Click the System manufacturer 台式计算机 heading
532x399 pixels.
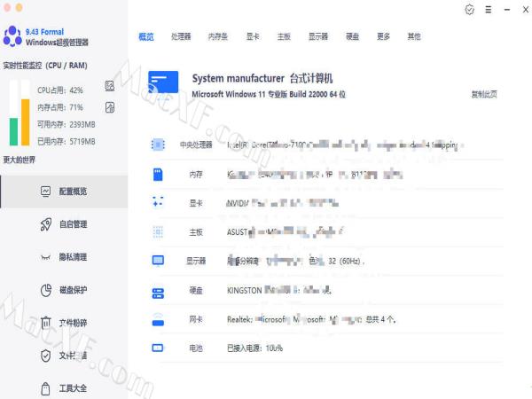[262, 78]
